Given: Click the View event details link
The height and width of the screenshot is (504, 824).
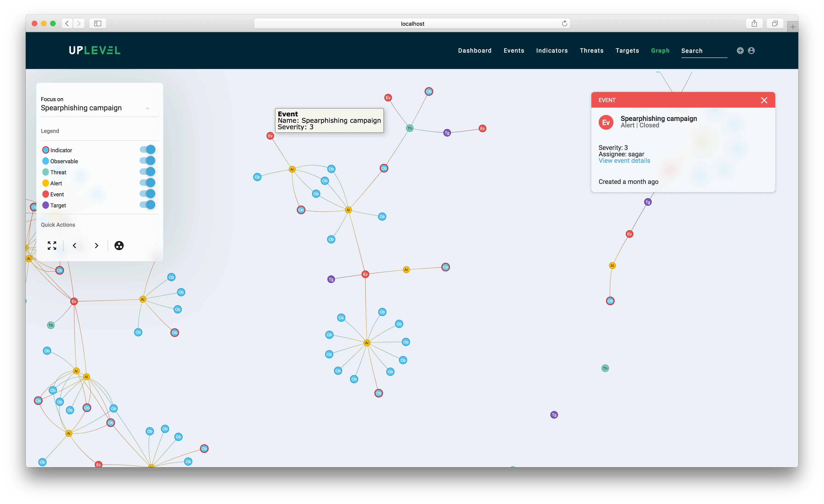Looking at the screenshot, I should click(624, 160).
